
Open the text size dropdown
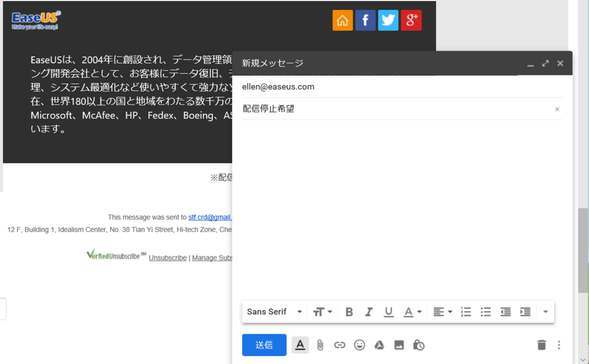pyautogui.click(x=323, y=312)
